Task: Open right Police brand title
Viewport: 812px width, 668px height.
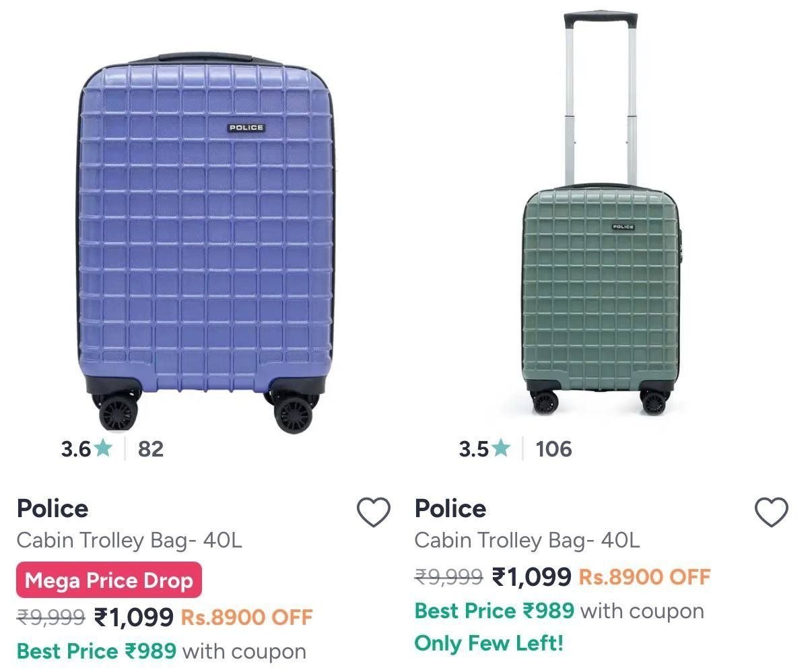Action: [450, 508]
